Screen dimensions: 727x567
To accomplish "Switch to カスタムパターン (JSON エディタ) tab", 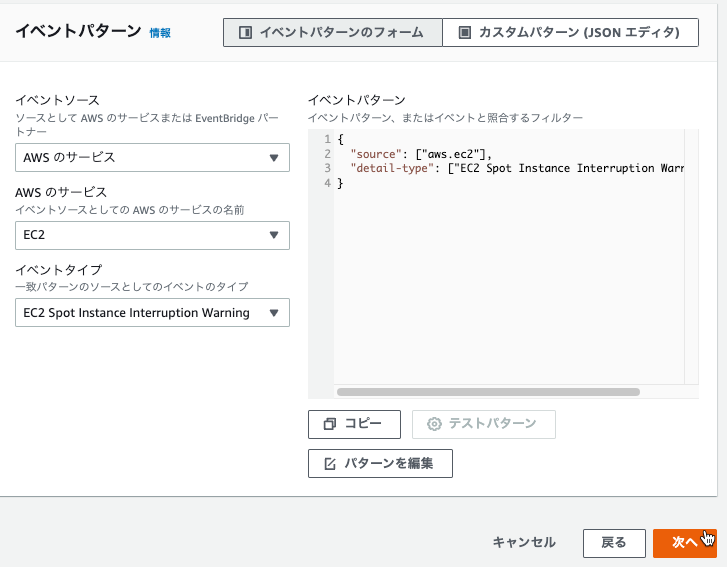I will 570,32.
